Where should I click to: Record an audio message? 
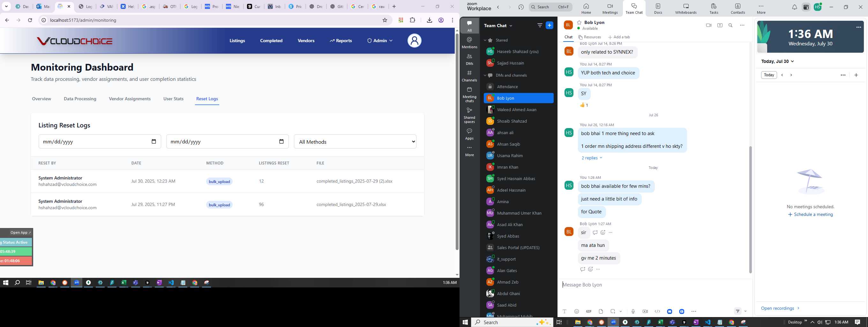pyautogui.click(x=633, y=311)
